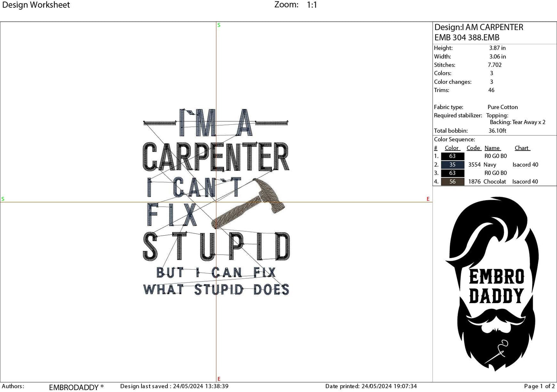Click the green S marker above the design
This screenshot has width=557, height=392.
click(x=219, y=25)
